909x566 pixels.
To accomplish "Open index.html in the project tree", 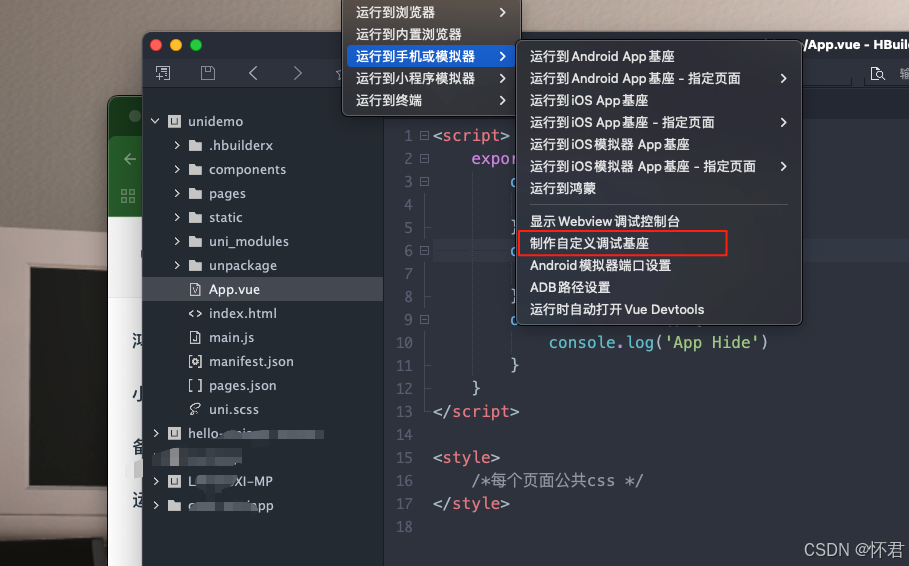I will tap(263, 313).
